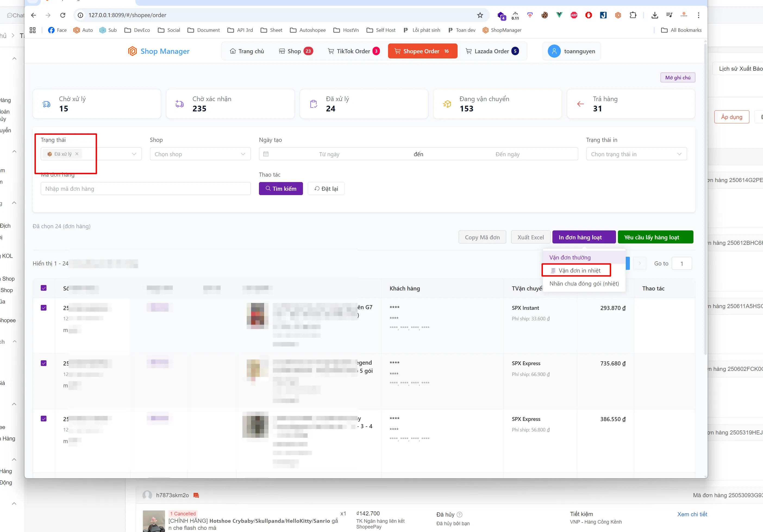The height and width of the screenshot is (532, 763).
Task: Open the Yêu cầu lấy hàng loạt button
Action: 655,237
